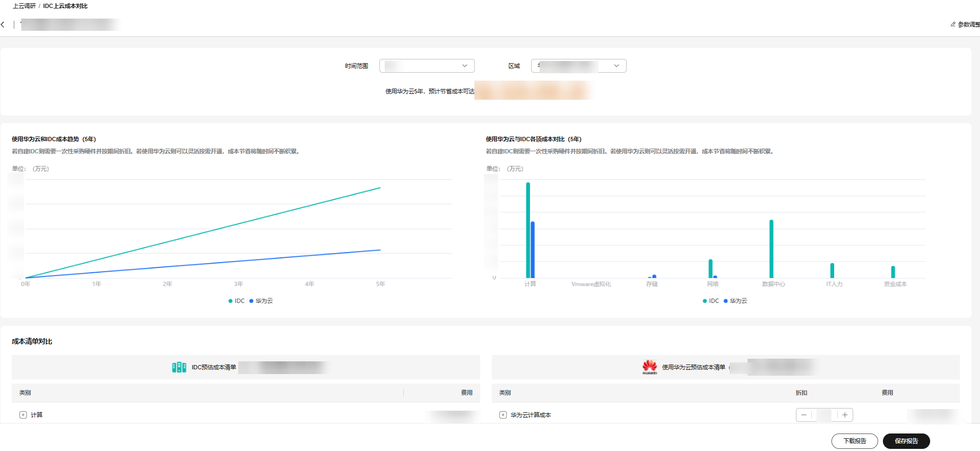Click the discount value input field
980x451 pixels.
(x=825, y=415)
